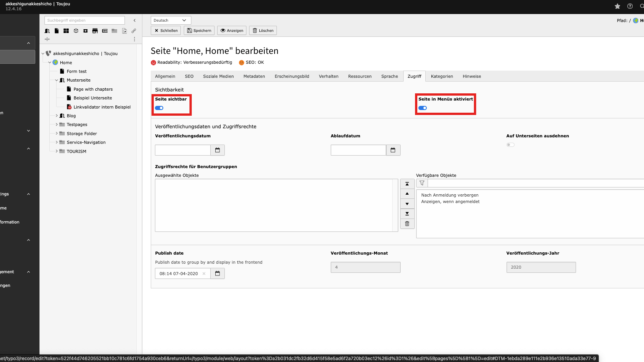The image size is (644, 362).
Task: Open the Erscheinungsbild tab
Action: (x=292, y=76)
